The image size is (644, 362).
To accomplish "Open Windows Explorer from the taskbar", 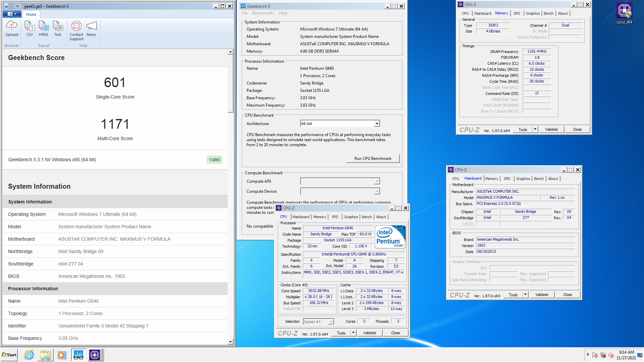I will (x=45, y=355).
